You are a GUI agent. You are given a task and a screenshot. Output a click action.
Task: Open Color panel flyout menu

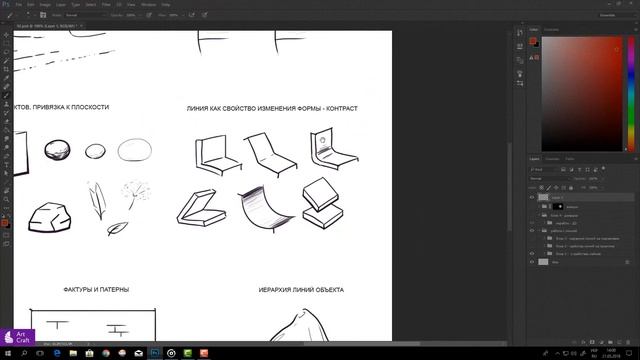pyautogui.click(x=636, y=30)
